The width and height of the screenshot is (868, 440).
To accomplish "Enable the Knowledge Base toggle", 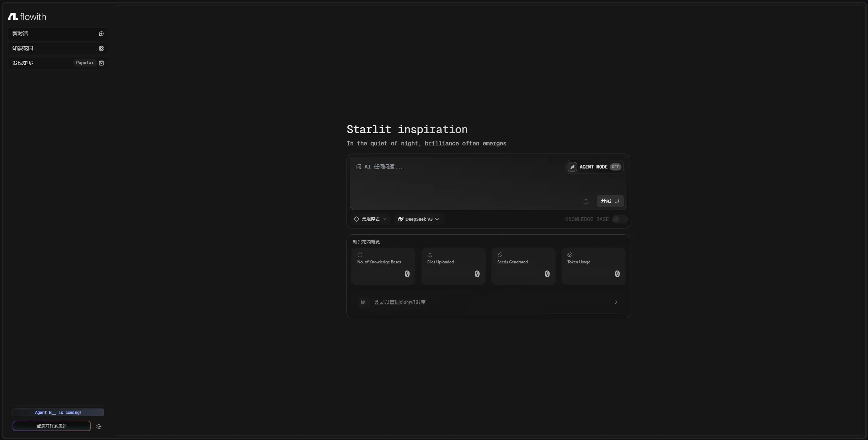I will pos(619,219).
